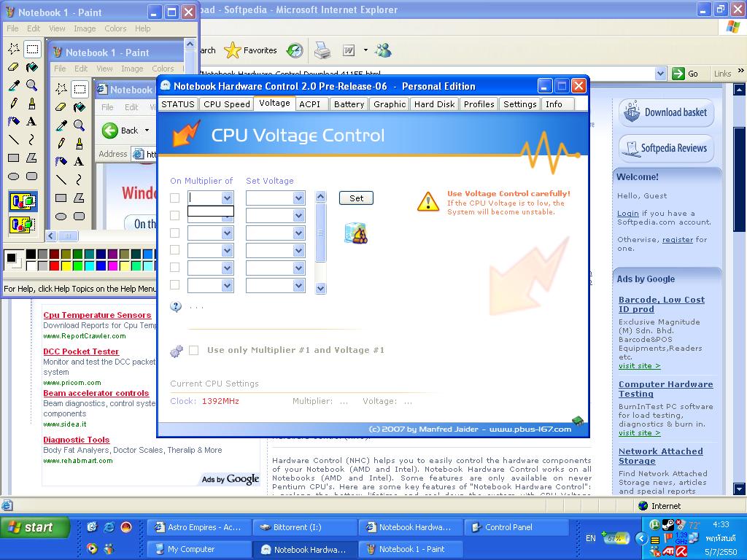
Task: Click the Set button for voltage
Action: [356, 198]
